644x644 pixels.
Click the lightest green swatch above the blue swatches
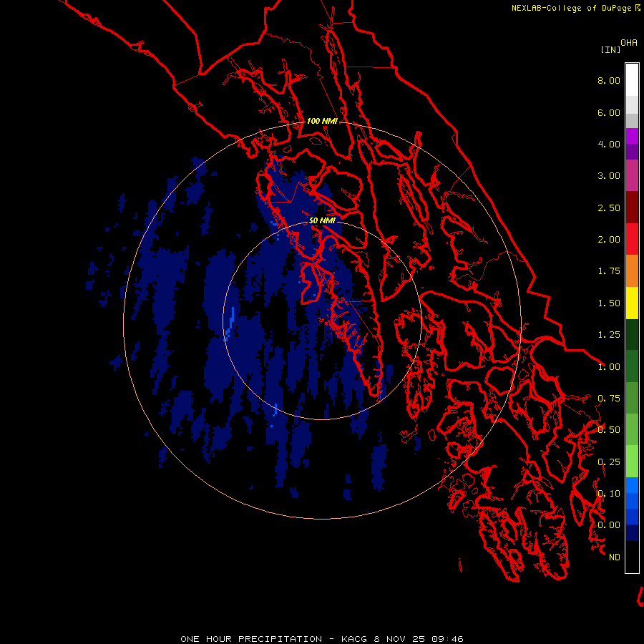(x=632, y=462)
